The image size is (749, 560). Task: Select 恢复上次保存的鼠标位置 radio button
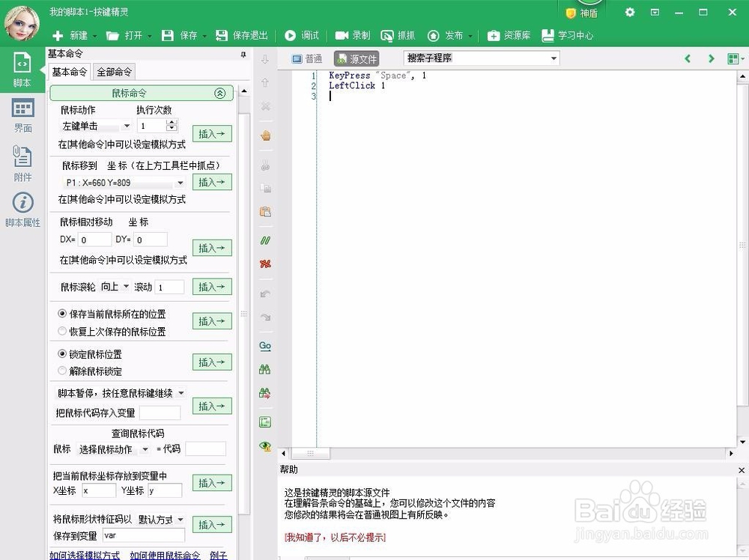pyautogui.click(x=62, y=331)
